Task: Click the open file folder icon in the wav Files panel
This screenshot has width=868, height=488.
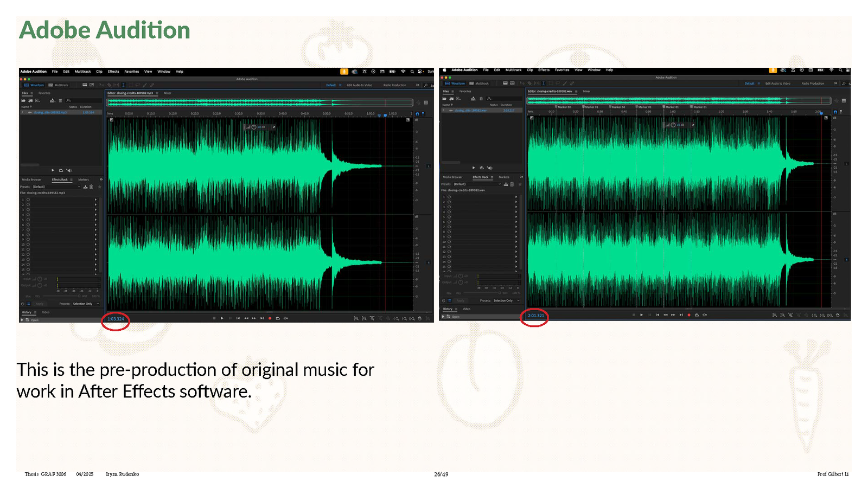Action: click(444, 99)
